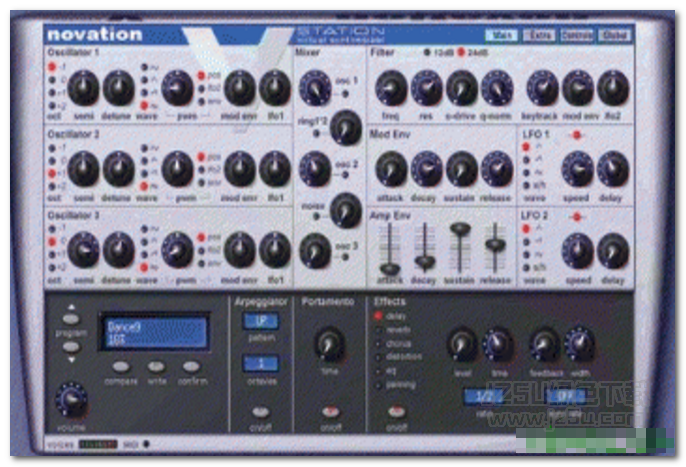686x467 pixels.
Task: Toggle the Arpeggiator on/off button
Action: pyautogui.click(x=261, y=412)
